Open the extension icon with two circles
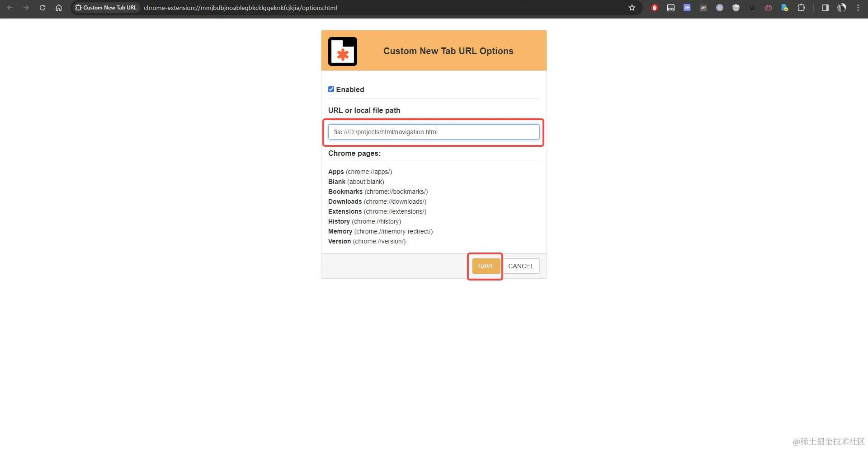The image size is (868, 449). coord(671,8)
